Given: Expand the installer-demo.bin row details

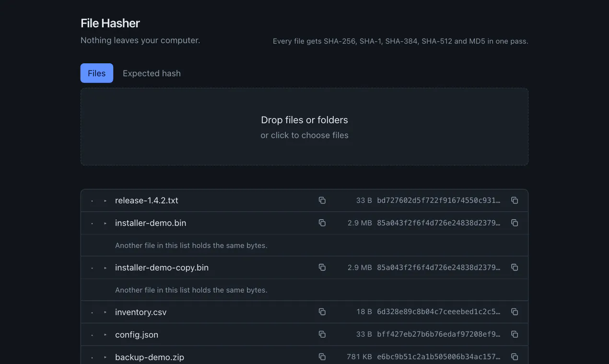Looking at the screenshot, I should point(105,223).
